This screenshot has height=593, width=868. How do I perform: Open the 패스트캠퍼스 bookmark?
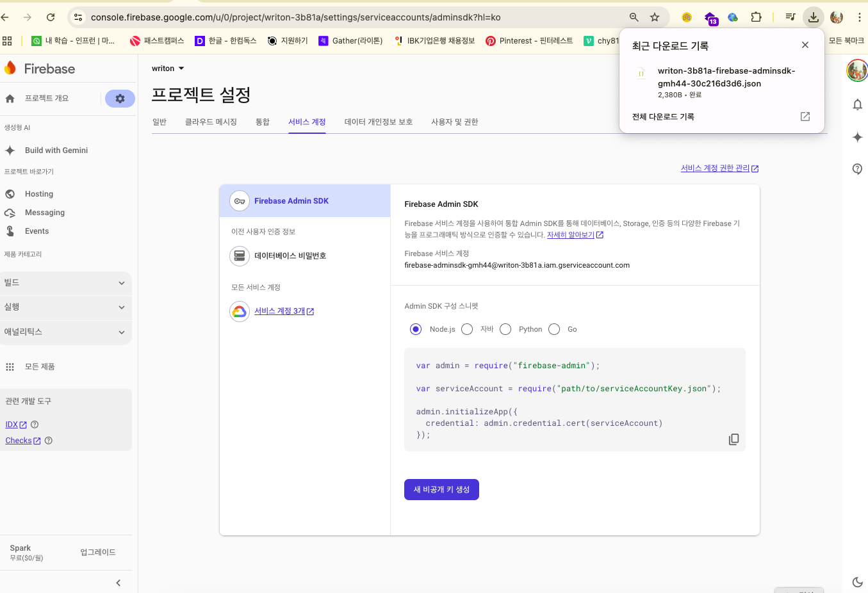click(x=157, y=41)
